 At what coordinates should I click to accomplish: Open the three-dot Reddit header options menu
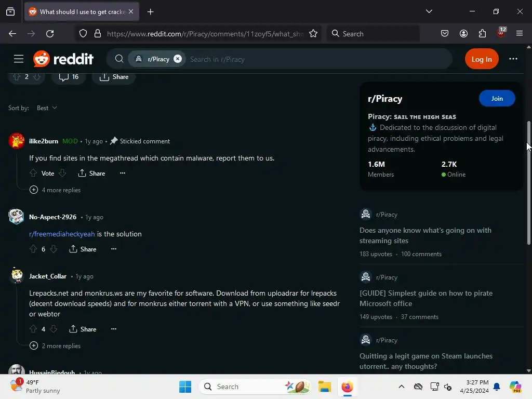point(513,59)
